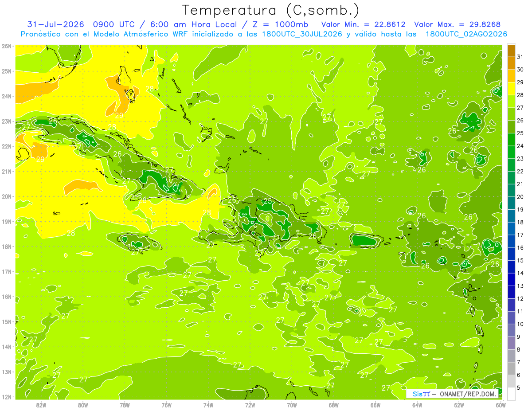The width and height of the screenshot is (532, 411).
Task: Click latitude axis label "12N"
Action: tap(7, 397)
